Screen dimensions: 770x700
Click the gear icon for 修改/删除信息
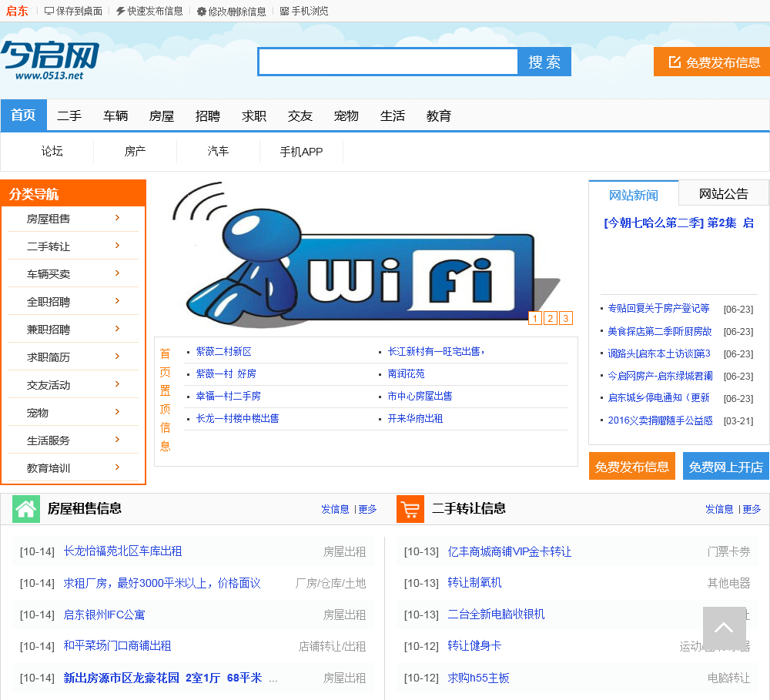pyautogui.click(x=201, y=12)
